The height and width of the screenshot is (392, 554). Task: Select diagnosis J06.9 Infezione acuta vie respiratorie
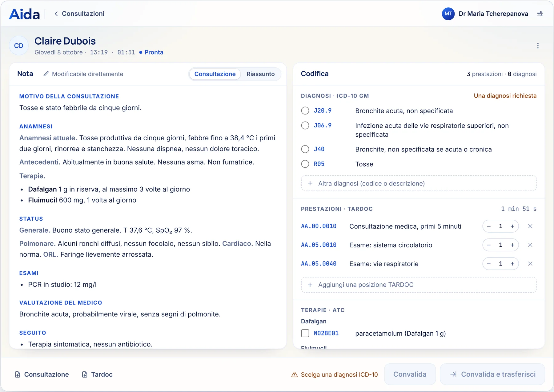click(x=305, y=126)
